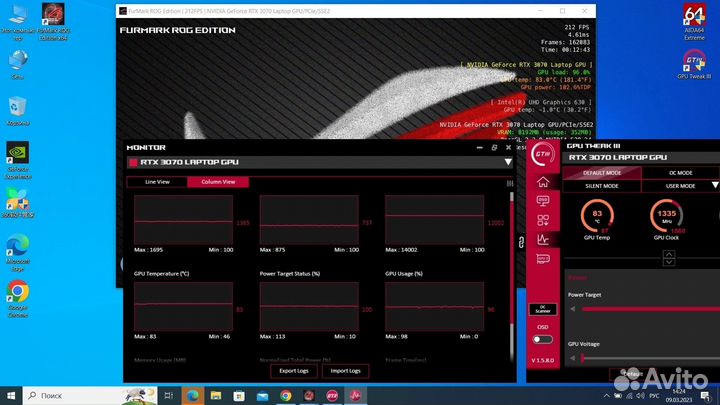Open AIDA64 Extreme desktop shortcut
The image size is (720, 405).
(694, 22)
